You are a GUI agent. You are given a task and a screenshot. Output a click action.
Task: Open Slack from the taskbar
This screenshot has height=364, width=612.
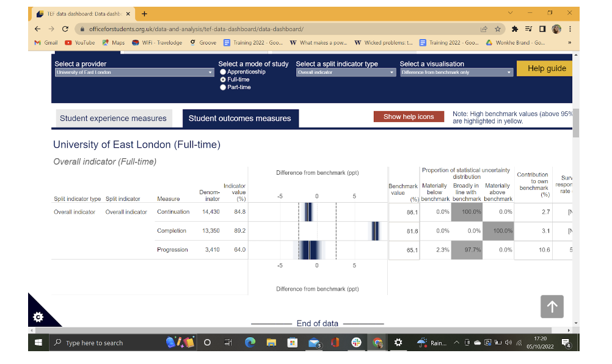pyautogui.click(x=356, y=343)
